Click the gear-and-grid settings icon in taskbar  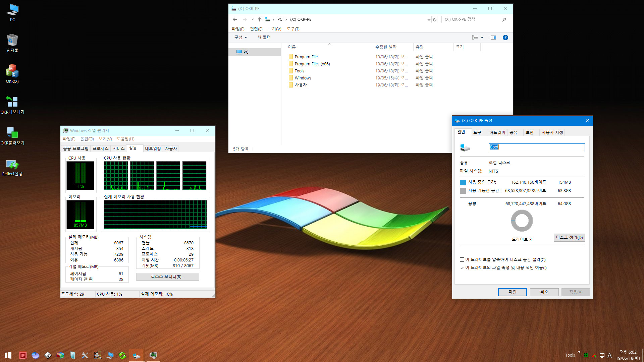pyautogui.click(x=97, y=355)
